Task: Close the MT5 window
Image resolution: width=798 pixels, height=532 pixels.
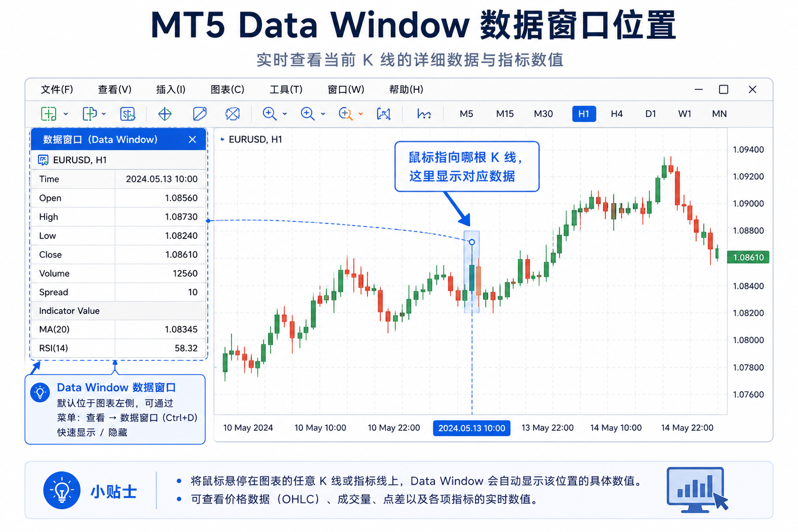Action: tap(752, 89)
